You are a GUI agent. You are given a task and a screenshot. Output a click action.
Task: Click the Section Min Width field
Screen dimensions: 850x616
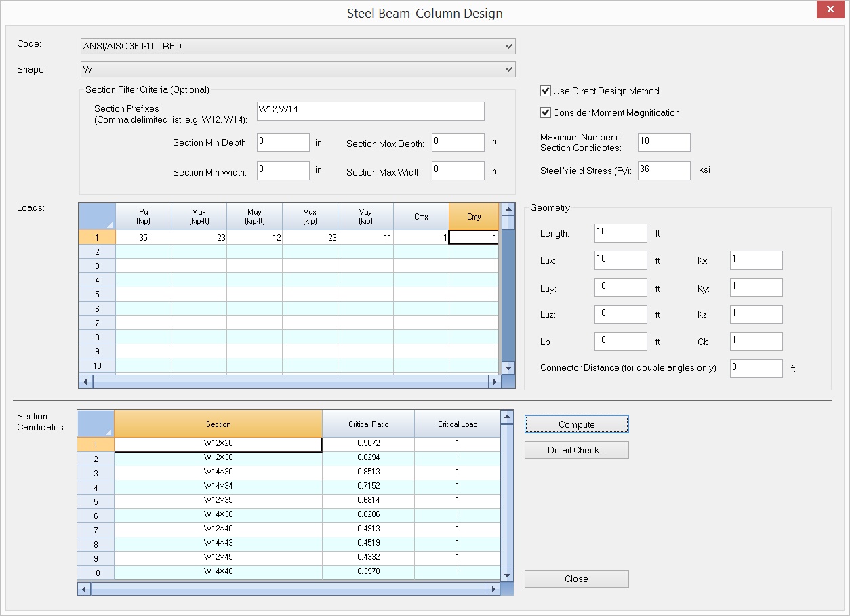[x=283, y=171]
